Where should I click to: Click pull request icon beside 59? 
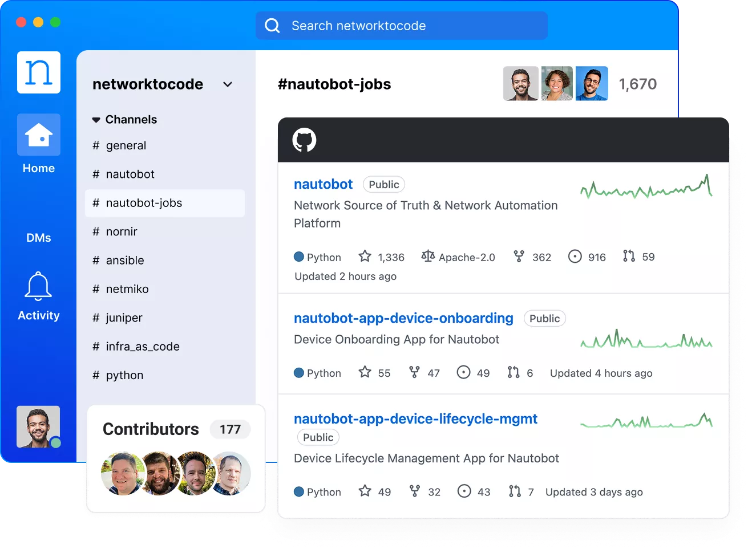[629, 257]
